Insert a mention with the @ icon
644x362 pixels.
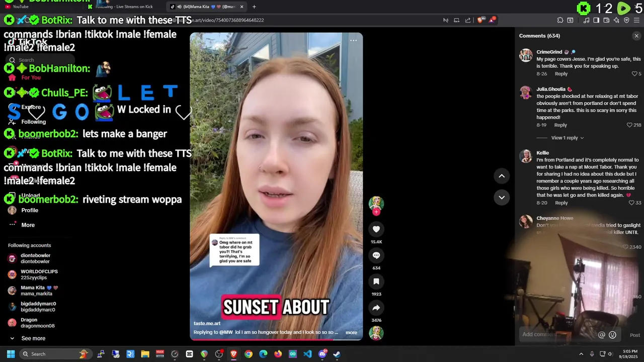[601, 335]
